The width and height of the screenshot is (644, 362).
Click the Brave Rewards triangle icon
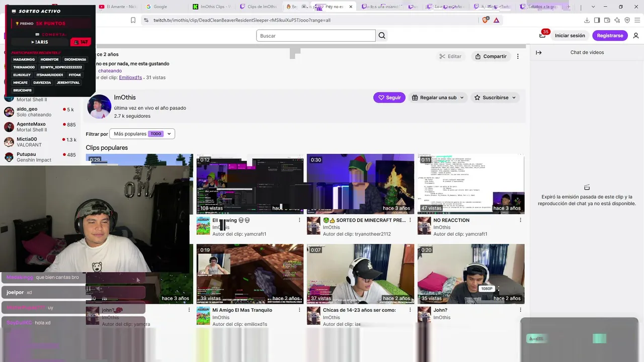(497, 20)
